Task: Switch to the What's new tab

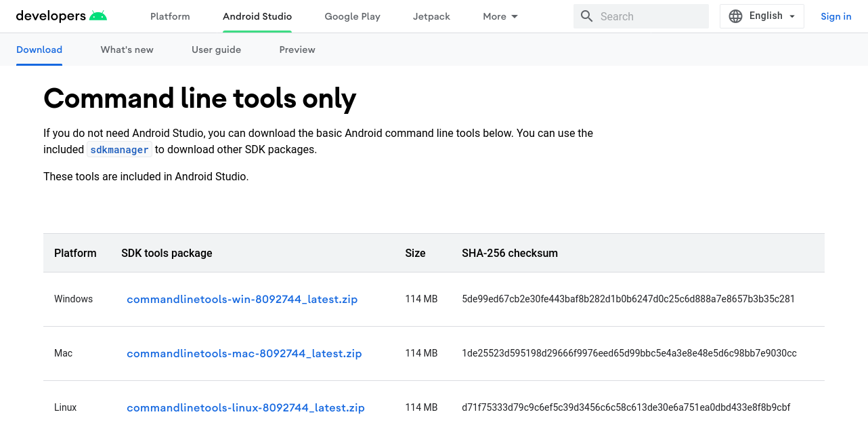Action: [127, 49]
